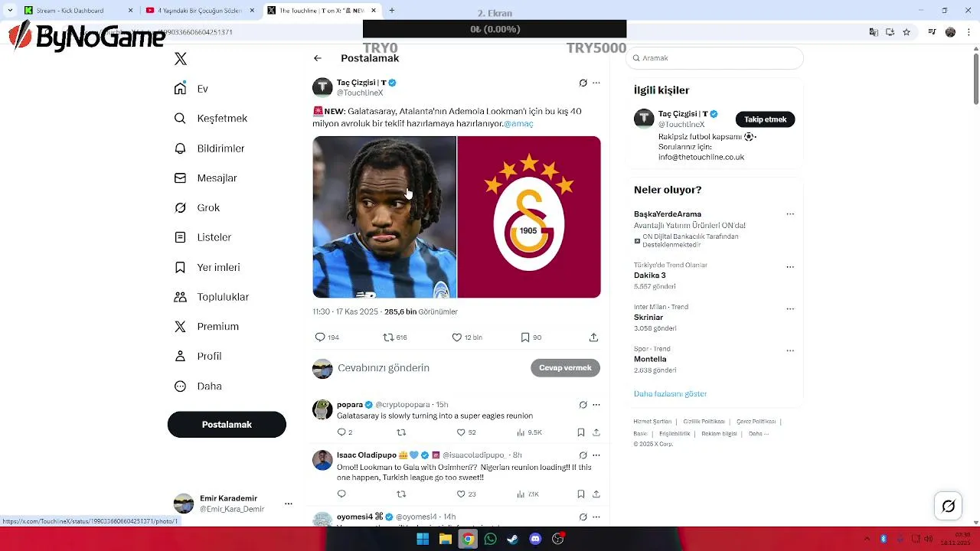This screenshot has width=980, height=551.
Task: Open Lookman photo thumbnail
Action: point(384,217)
